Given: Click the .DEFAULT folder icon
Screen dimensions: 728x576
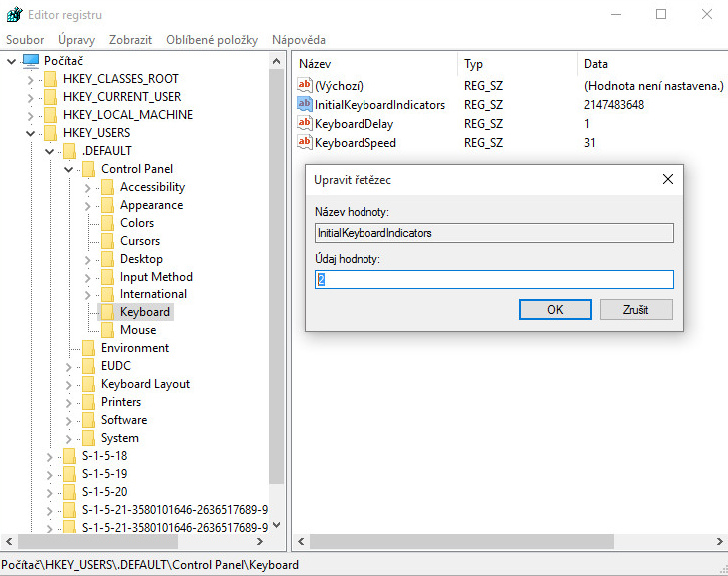Looking at the screenshot, I should (69, 151).
